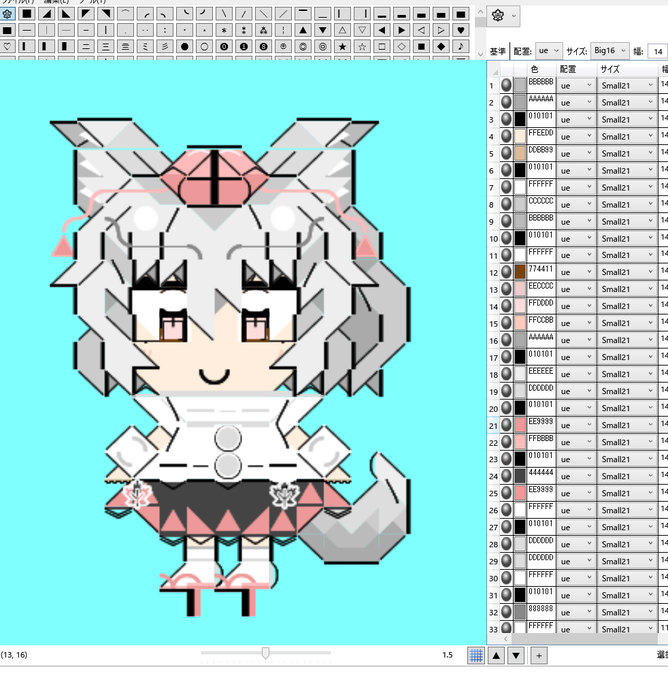Open row 10 配置 dropdown
This screenshot has height=680, width=668.
(576, 238)
